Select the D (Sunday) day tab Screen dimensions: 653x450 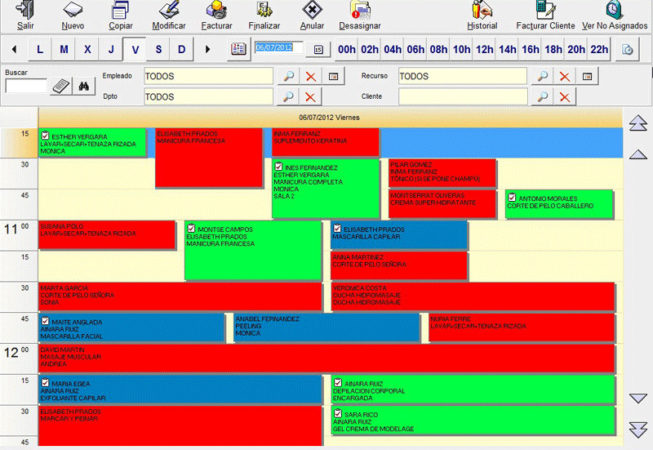pos(182,50)
